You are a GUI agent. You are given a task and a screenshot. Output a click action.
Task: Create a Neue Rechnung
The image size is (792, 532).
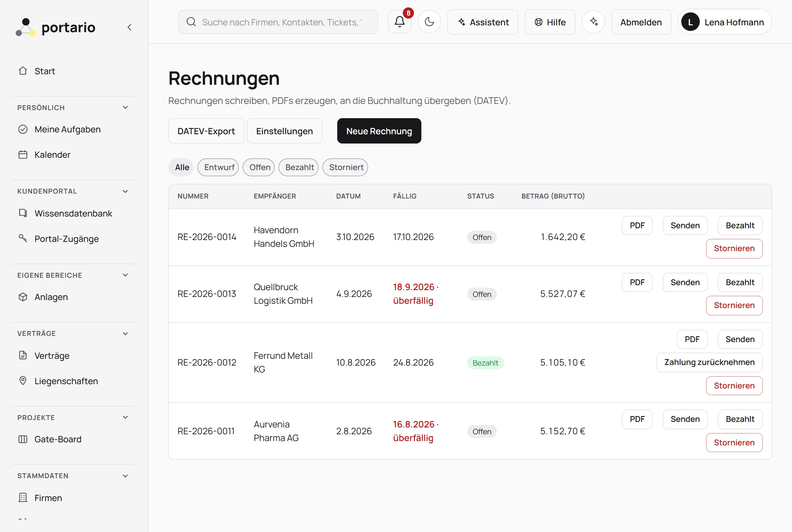click(x=379, y=131)
